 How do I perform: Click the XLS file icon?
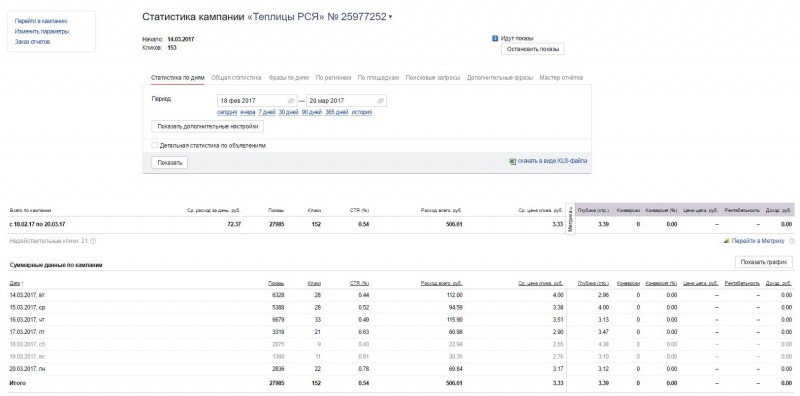512,161
